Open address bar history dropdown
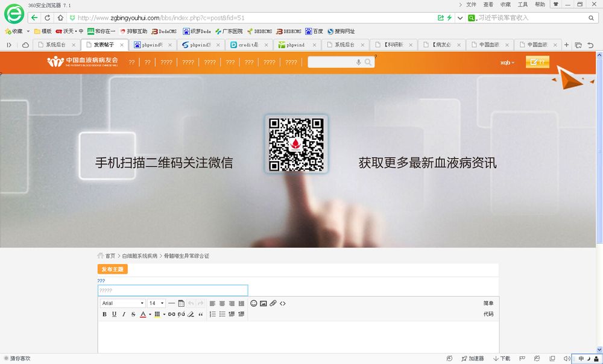Screen dimensions: 603x364 coord(460,17)
